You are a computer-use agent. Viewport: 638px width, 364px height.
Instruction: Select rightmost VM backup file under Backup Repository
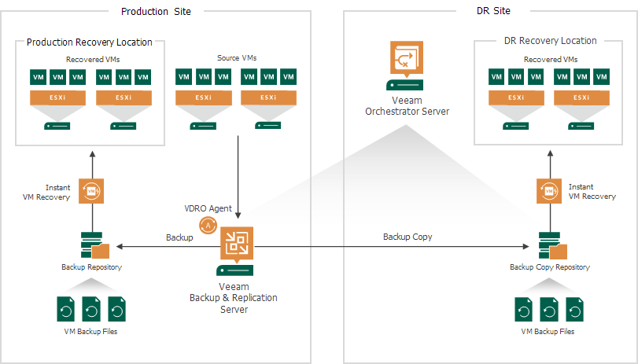click(x=116, y=309)
